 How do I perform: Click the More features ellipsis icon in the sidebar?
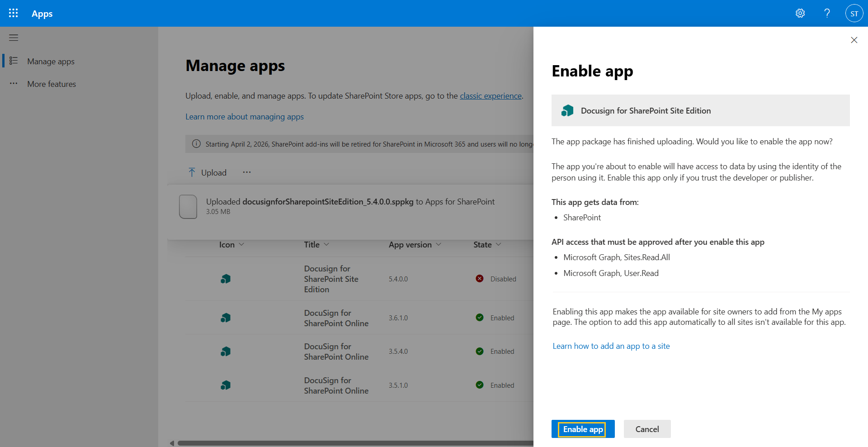pyautogui.click(x=14, y=83)
